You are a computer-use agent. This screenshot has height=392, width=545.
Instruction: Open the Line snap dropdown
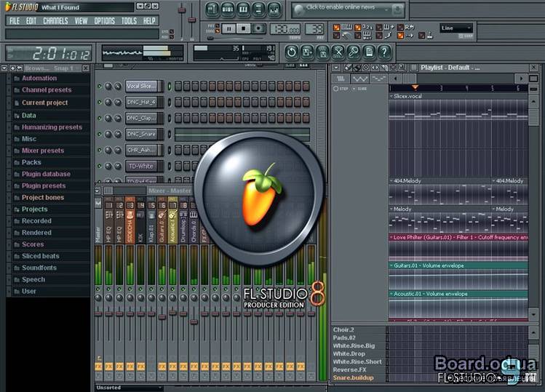[x=456, y=28]
